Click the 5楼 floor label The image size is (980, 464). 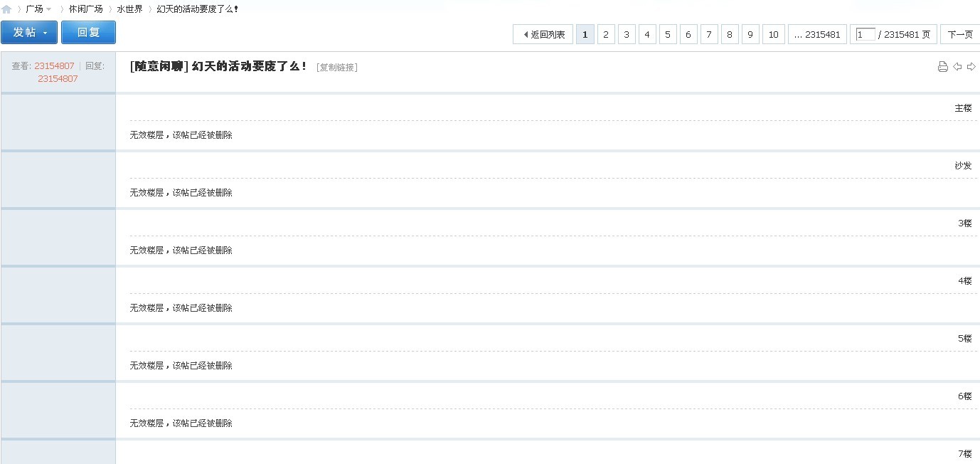[x=965, y=339]
